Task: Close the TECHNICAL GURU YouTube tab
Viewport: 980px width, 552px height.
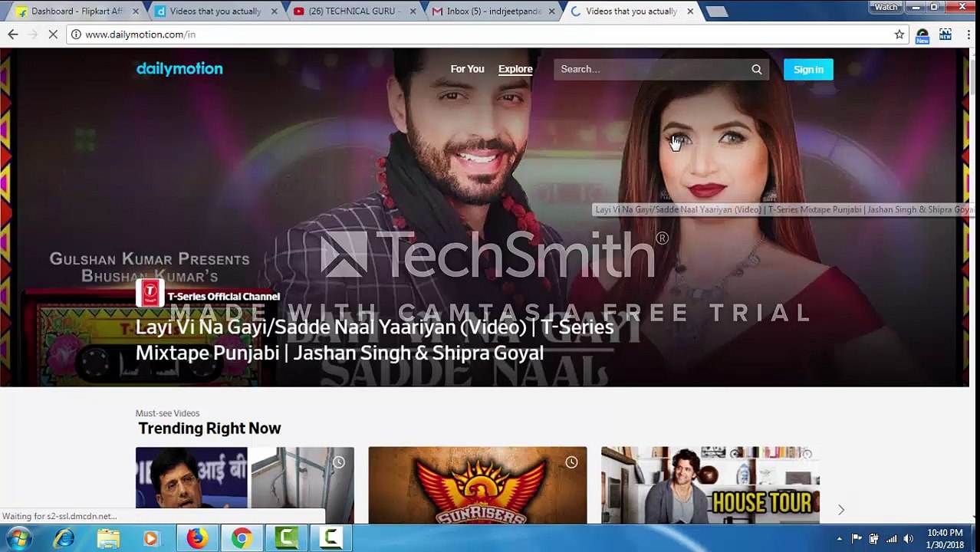Action: pyautogui.click(x=413, y=11)
